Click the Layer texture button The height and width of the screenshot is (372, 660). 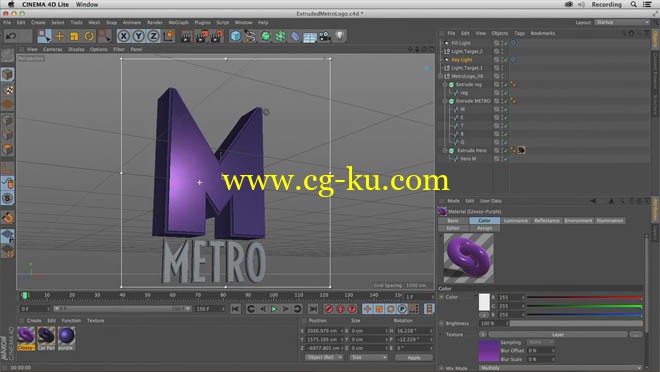(558, 335)
